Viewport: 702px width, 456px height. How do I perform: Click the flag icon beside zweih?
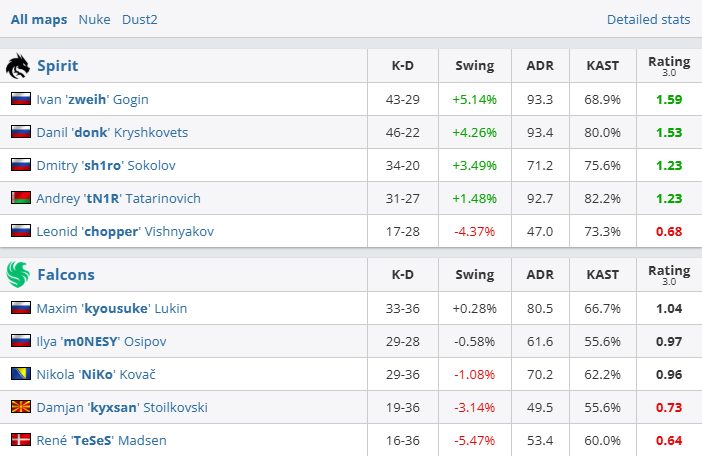coord(20,100)
